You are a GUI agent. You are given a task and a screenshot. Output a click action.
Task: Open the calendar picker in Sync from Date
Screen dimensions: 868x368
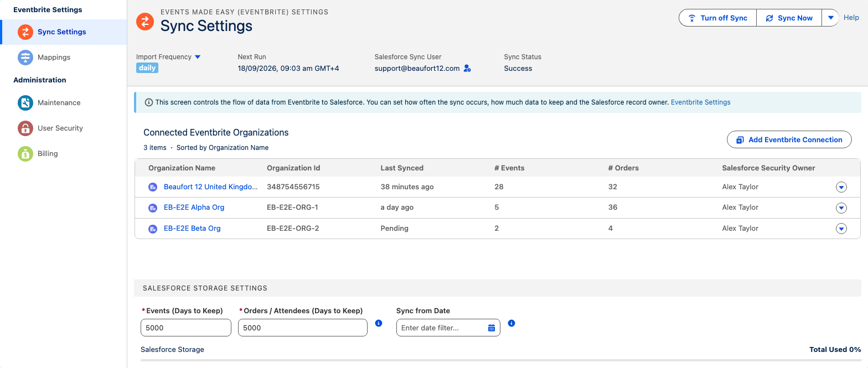coord(492,328)
